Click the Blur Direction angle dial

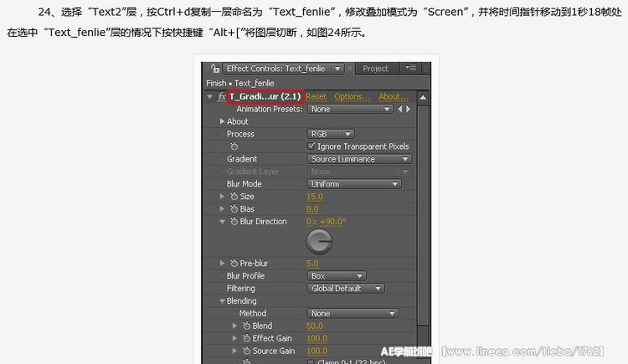[x=319, y=242]
